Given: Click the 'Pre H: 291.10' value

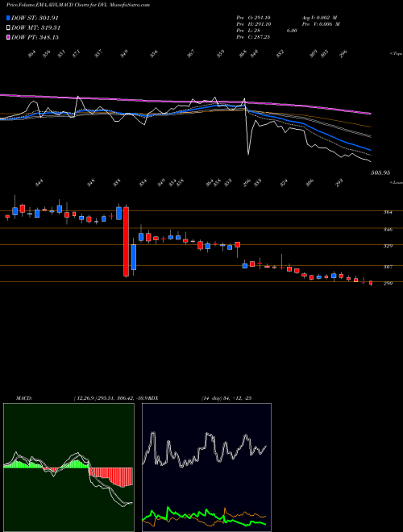Looking at the screenshot, I should [x=253, y=24].
